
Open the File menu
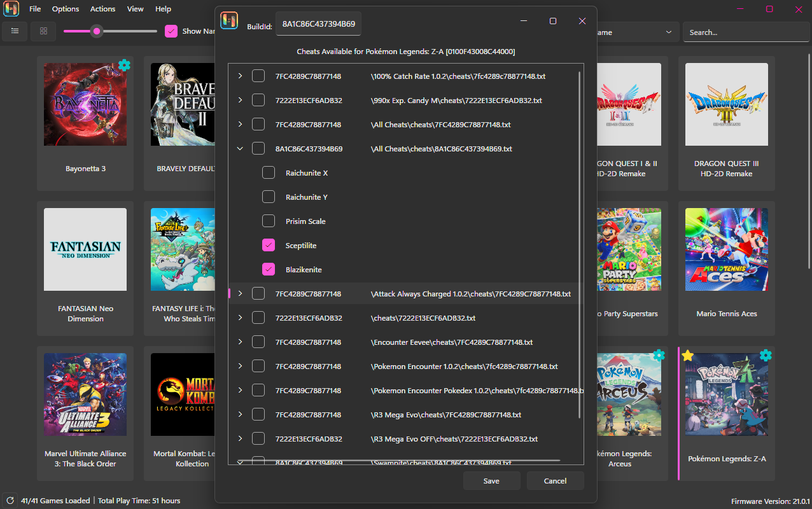[x=35, y=9]
